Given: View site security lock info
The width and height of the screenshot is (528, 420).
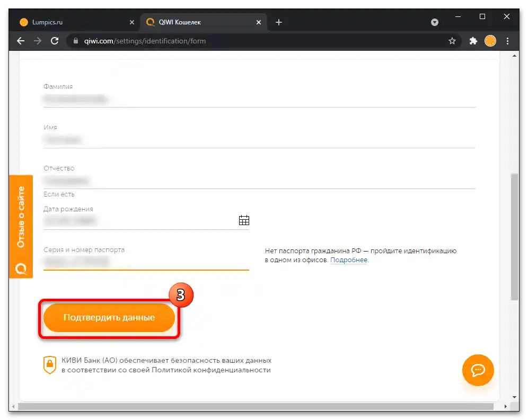Looking at the screenshot, I should tap(76, 41).
